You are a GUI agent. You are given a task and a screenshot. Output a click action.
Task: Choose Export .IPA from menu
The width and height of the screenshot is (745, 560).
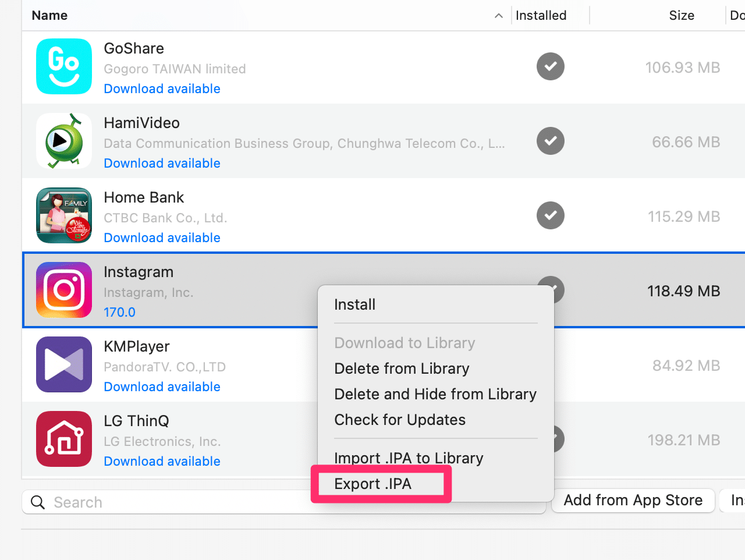pyautogui.click(x=373, y=484)
